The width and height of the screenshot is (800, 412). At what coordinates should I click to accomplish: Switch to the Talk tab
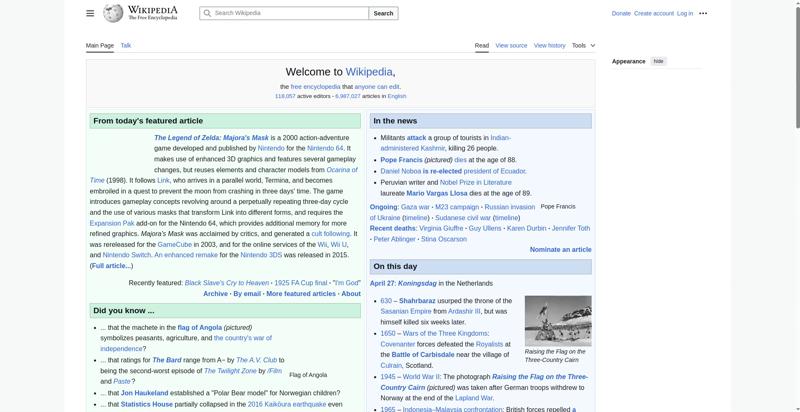[x=126, y=45]
